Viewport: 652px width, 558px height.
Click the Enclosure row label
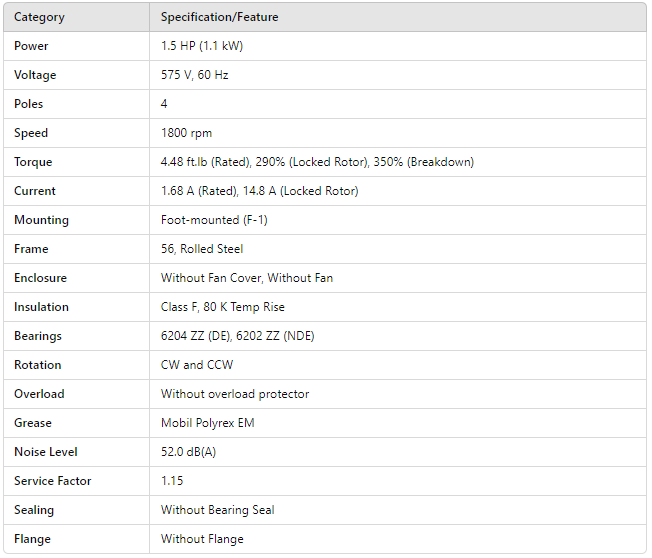[x=40, y=278]
